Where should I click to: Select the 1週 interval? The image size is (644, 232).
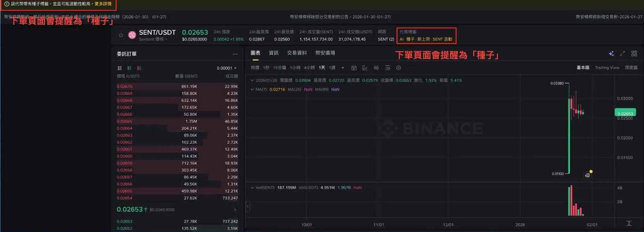pyautogui.click(x=332, y=68)
